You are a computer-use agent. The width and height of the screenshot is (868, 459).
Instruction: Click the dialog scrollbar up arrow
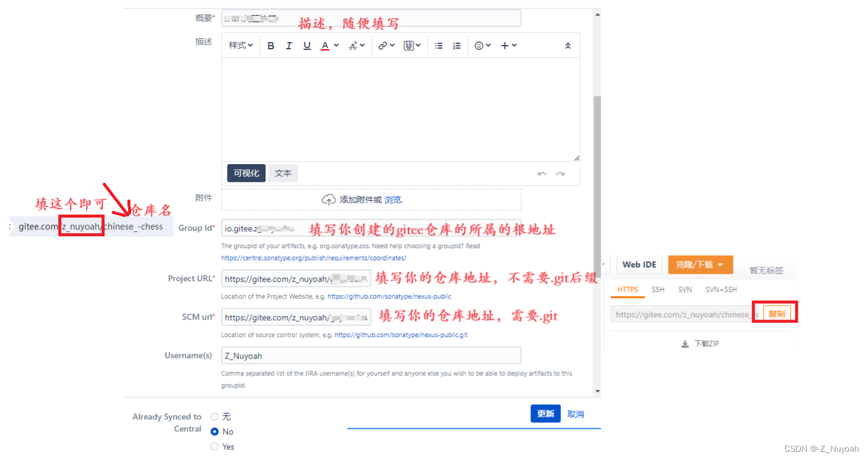tap(597, 13)
